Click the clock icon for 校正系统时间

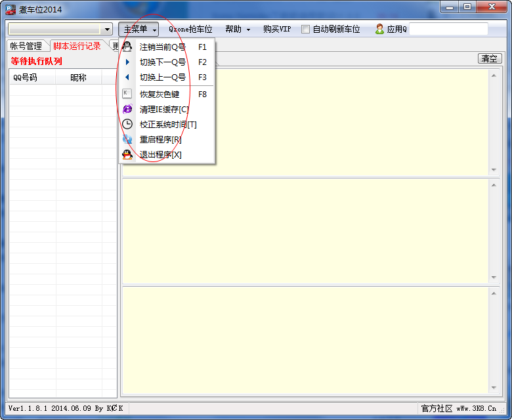[x=127, y=124]
